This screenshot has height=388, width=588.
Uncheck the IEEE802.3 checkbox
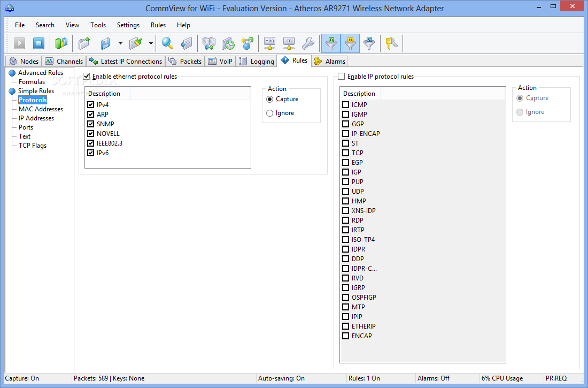[90, 143]
